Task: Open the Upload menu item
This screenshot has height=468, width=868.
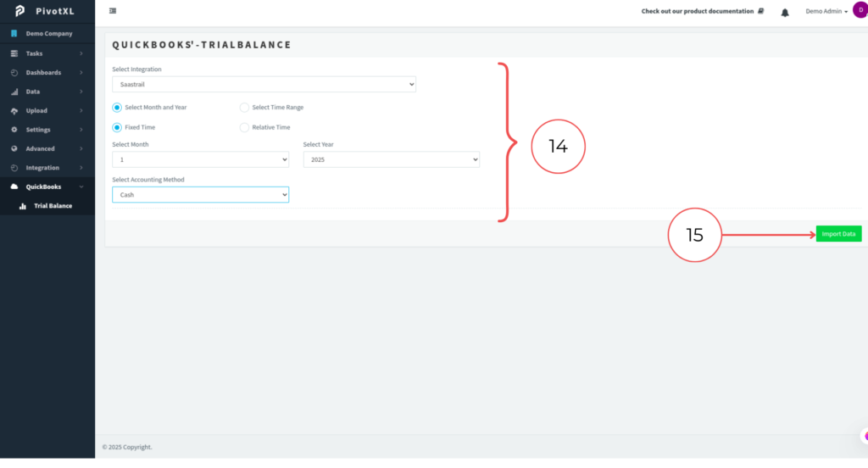Action: pos(47,111)
